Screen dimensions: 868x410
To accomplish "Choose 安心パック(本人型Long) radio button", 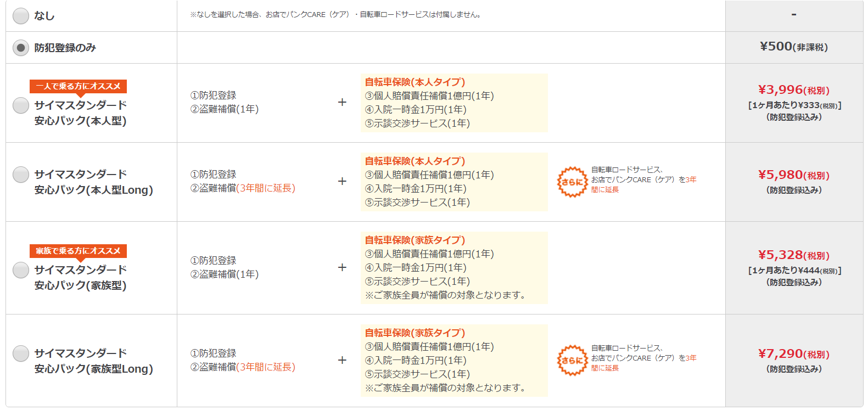I will [x=21, y=174].
